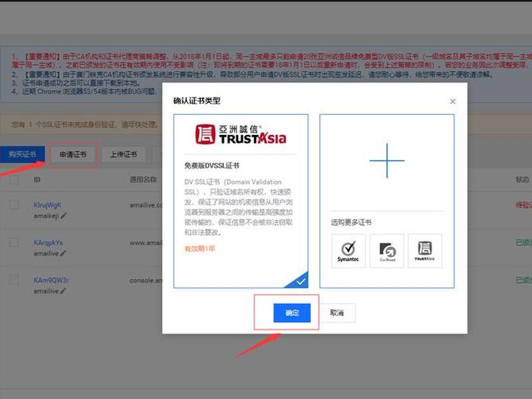Viewport: 532px width, 399px height.
Task: Check the box for row KIrujWgK
Action: (14, 205)
